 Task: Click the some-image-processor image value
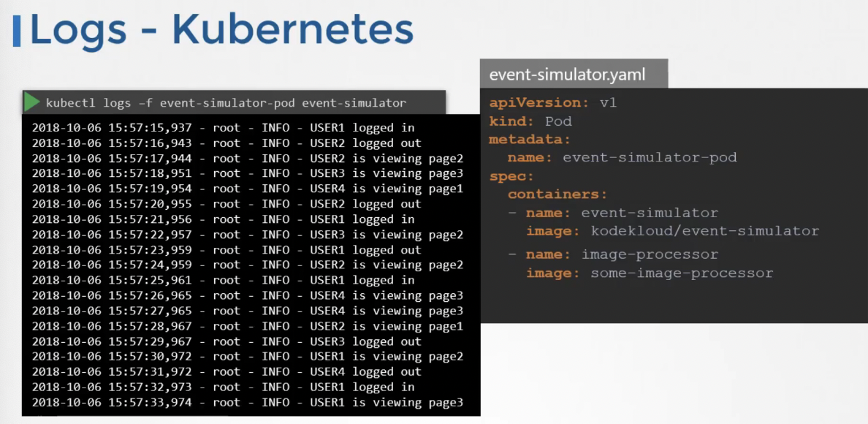coord(682,273)
